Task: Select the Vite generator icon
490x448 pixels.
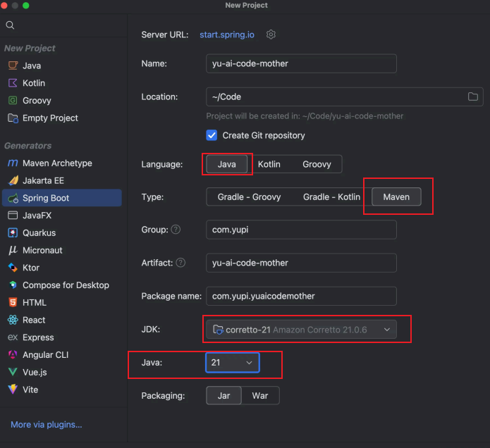Action: point(13,390)
